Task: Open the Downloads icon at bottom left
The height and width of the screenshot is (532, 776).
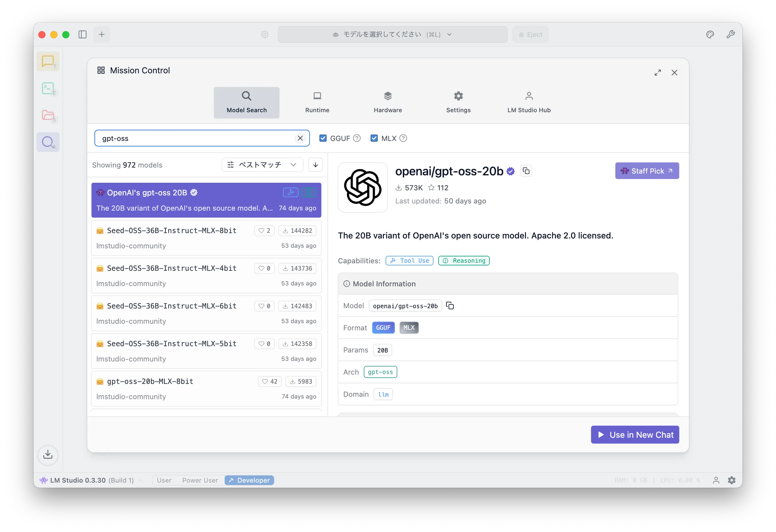Action: [48, 455]
